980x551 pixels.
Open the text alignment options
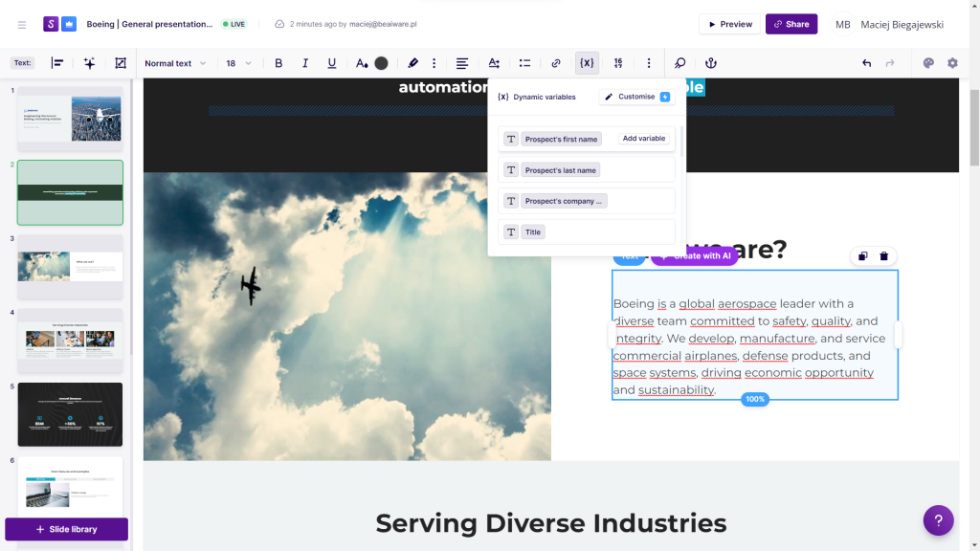(462, 63)
